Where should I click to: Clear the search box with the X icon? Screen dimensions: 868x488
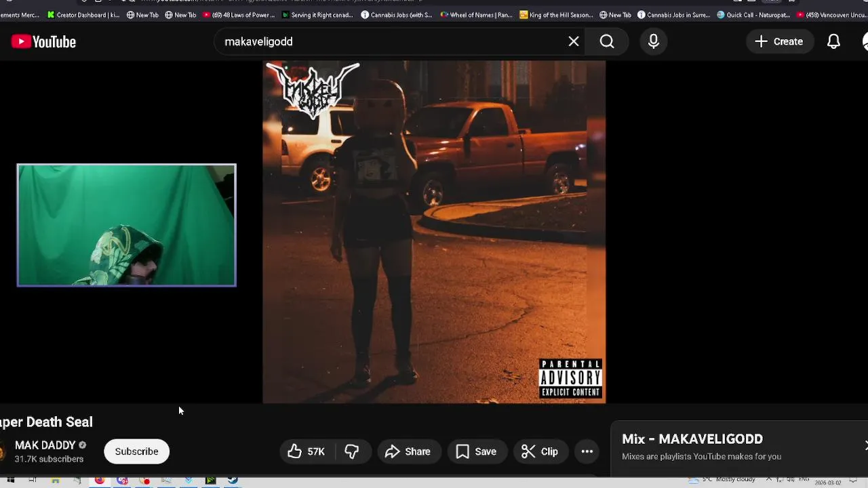click(x=574, y=41)
